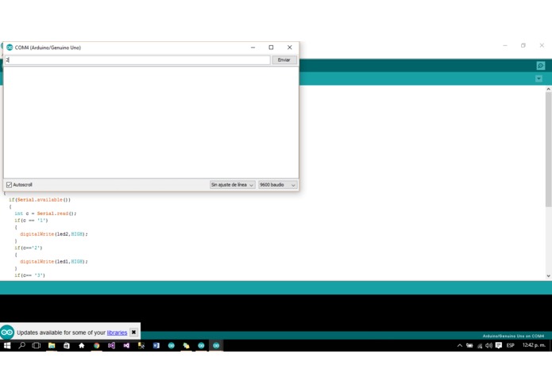This screenshot has width=552, height=392.
Task: Open Google Chrome from taskbar
Action: (96, 346)
